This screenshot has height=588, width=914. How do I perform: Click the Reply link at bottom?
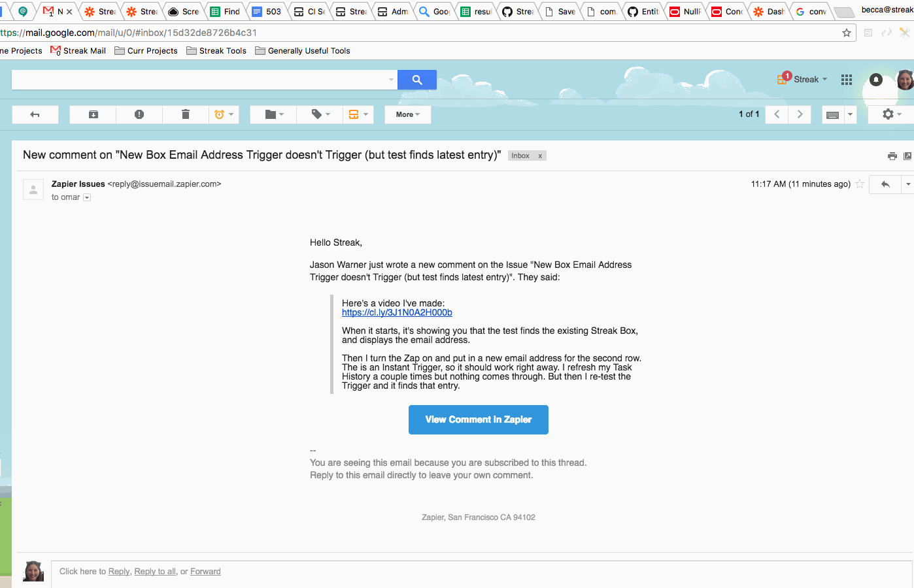[x=119, y=571]
